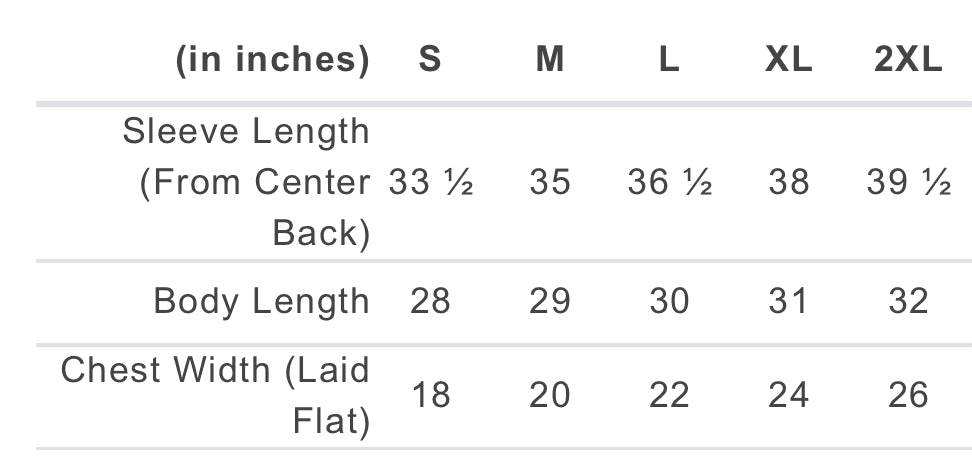Click the Sleeve Length row label
This screenshot has width=972, height=462.
click(x=246, y=182)
